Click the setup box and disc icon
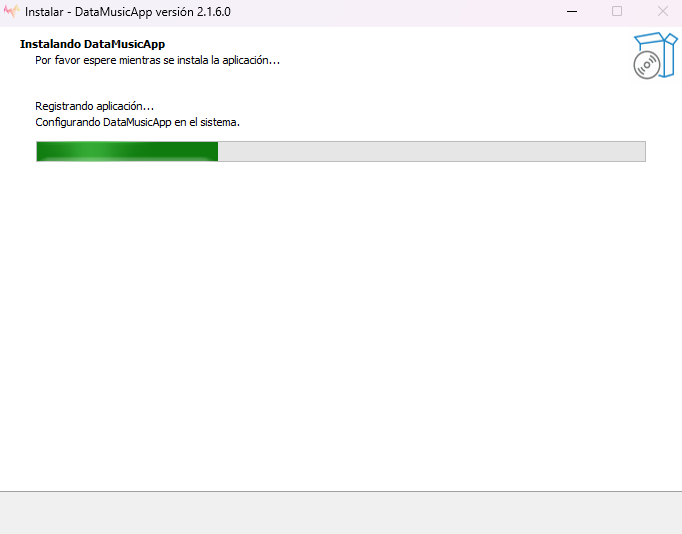682x534 pixels. coord(655,56)
